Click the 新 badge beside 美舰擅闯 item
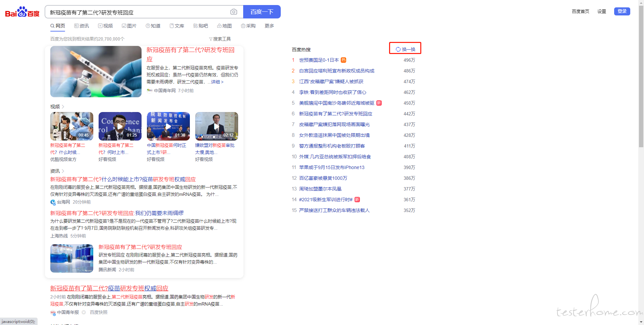Image resolution: width=644 pixels, height=325 pixels. coord(379,103)
